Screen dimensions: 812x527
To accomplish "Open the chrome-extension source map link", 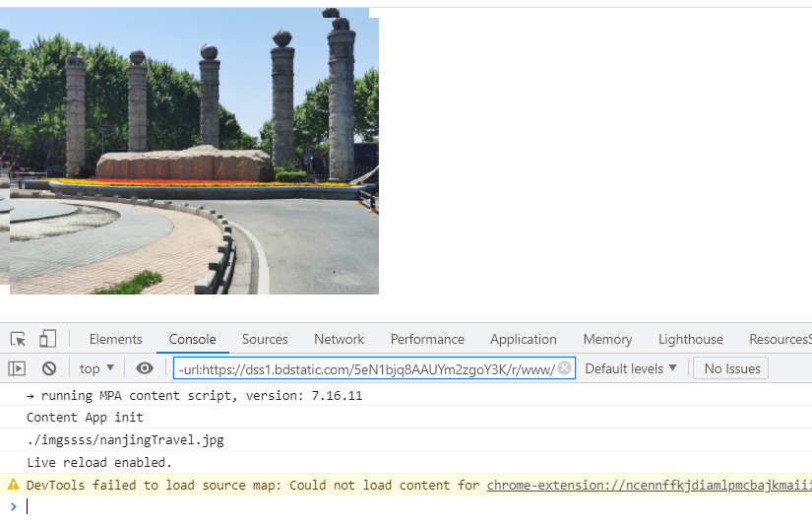I will tap(649, 485).
